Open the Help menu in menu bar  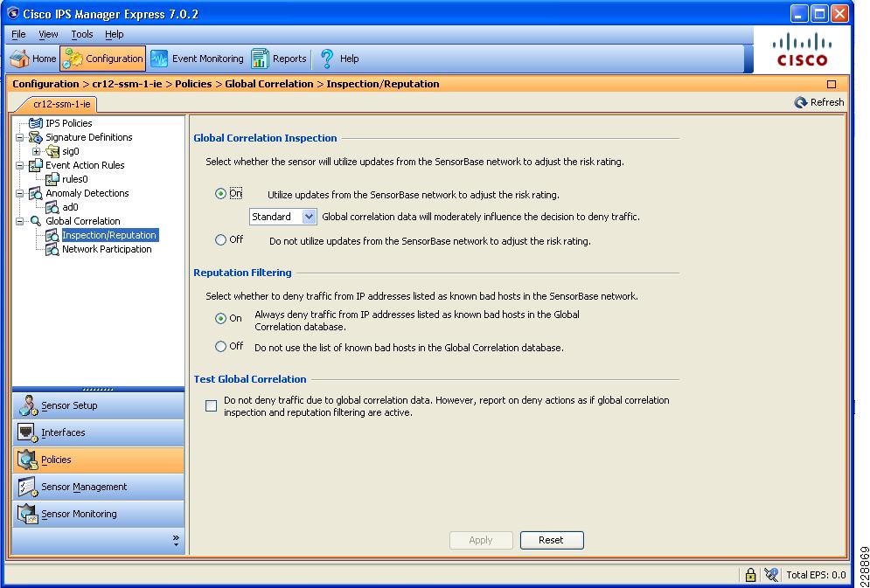(115, 34)
